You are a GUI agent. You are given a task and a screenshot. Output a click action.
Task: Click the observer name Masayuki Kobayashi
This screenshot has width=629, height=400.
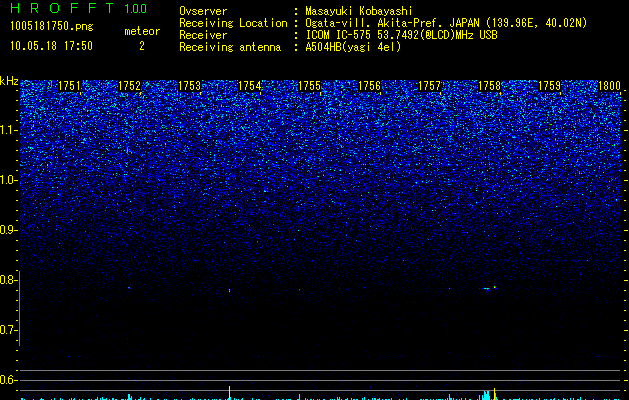coord(358,11)
